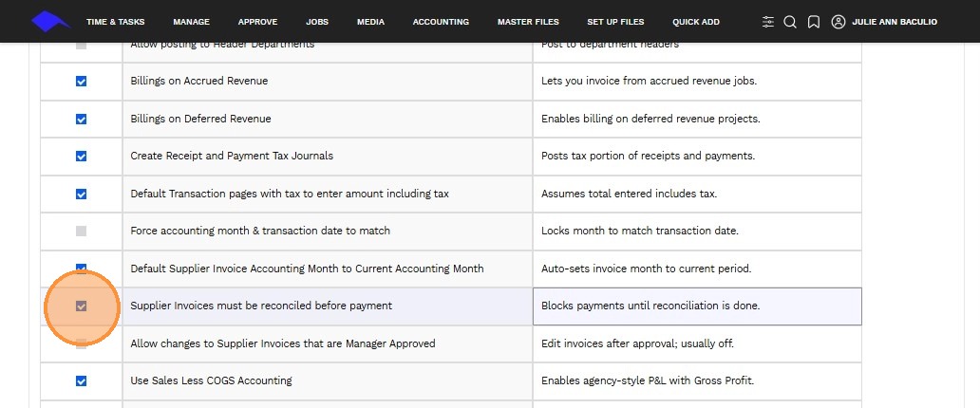Click the user profile avatar icon
Screen dimensions: 980x408
tap(838, 22)
